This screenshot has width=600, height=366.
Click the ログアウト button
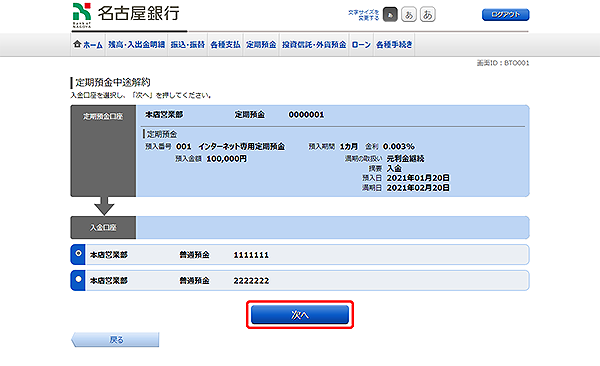(x=505, y=15)
